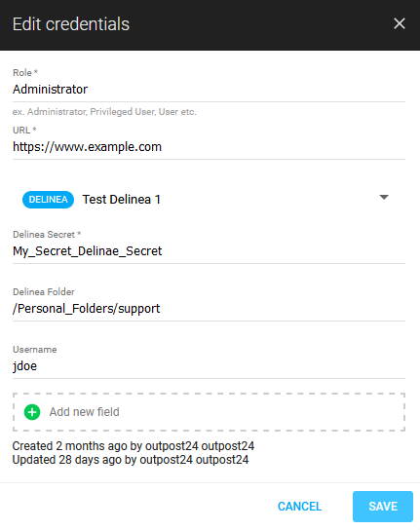The image size is (420, 530).
Task: Close the Edit credentials dialog
Action: tap(400, 23)
